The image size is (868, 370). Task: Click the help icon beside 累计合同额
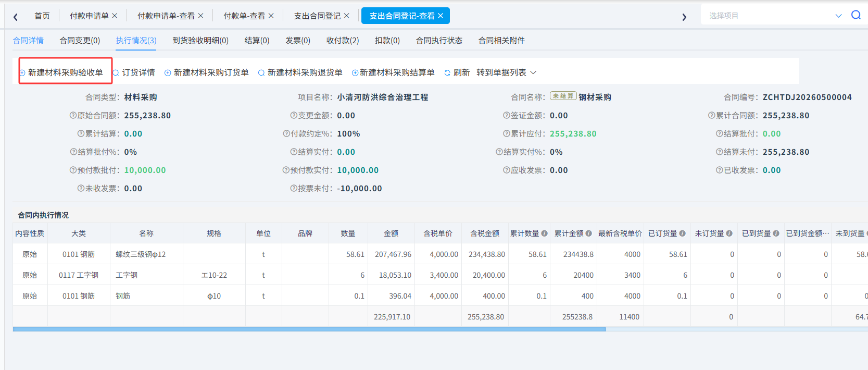tap(712, 116)
